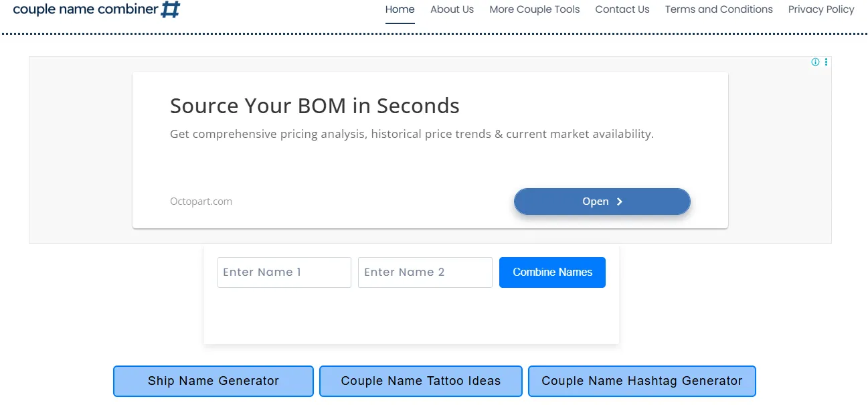Select Couple Name Tattoo Ideas
Screen dimensions: 868x405
(x=420, y=381)
